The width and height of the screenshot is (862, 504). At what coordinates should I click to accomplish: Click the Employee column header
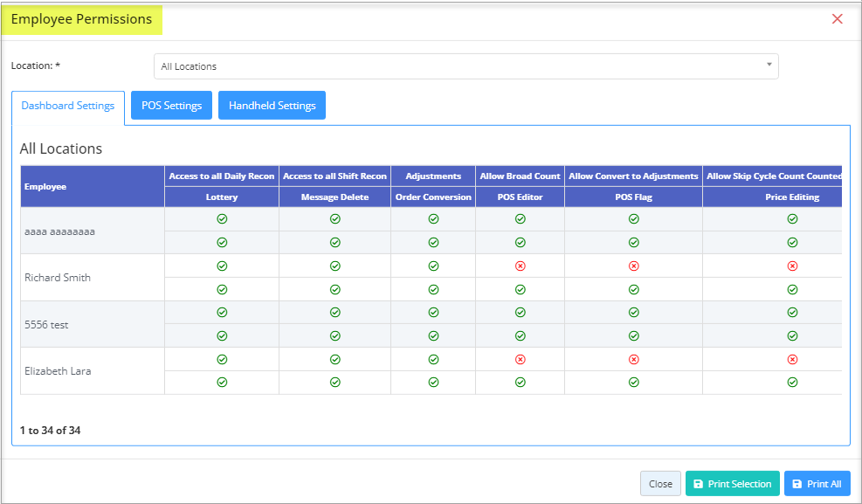tap(93, 186)
